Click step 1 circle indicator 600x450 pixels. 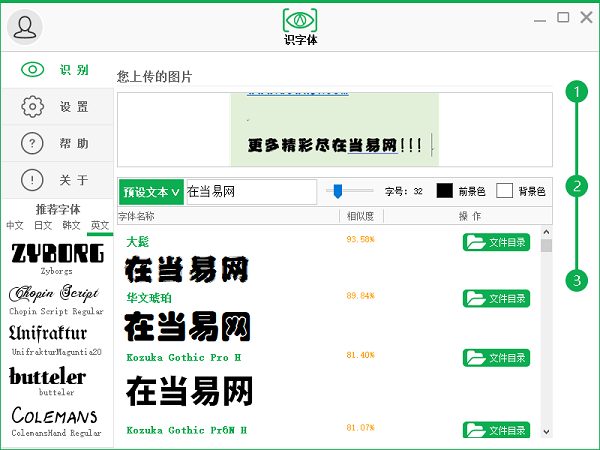click(576, 93)
